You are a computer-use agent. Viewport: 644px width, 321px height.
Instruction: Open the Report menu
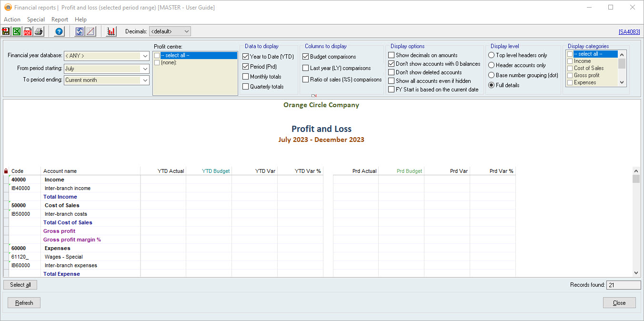coord(60,20)
